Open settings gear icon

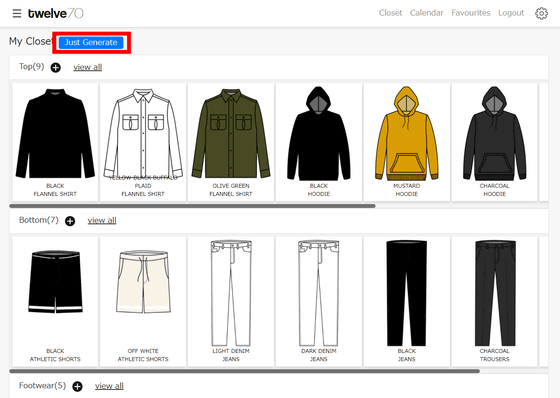541,14
